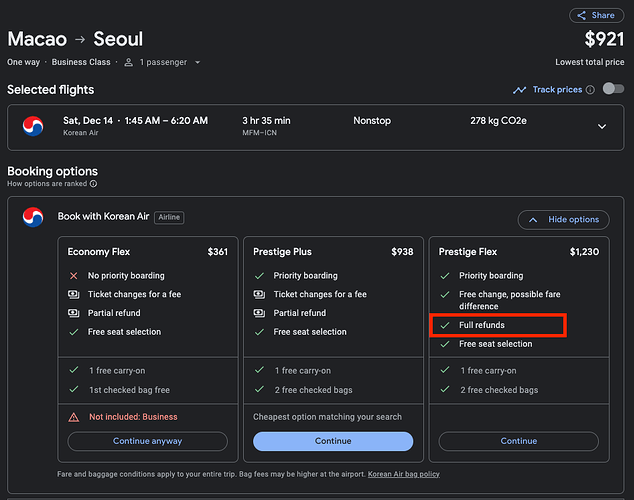Click the 'Full refunds' text
This screenshot has width=634, height=500.
[482, 325]
